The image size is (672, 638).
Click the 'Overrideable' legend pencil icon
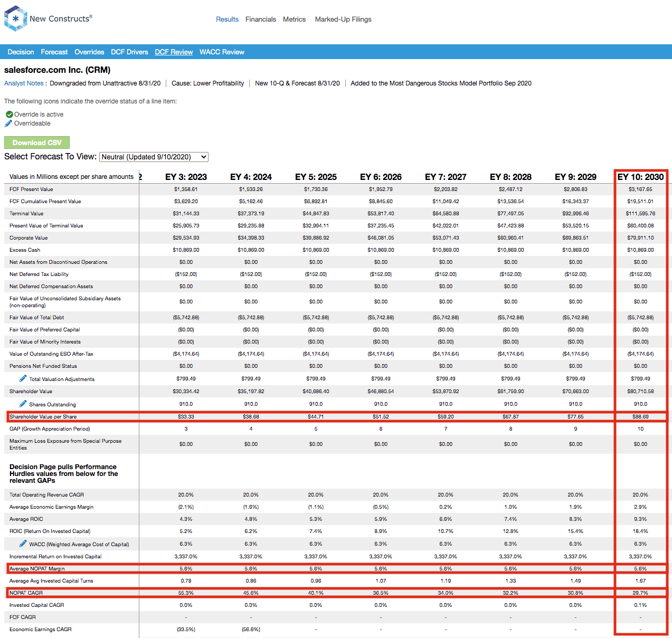pyautogui.click(x=8, y=123)
